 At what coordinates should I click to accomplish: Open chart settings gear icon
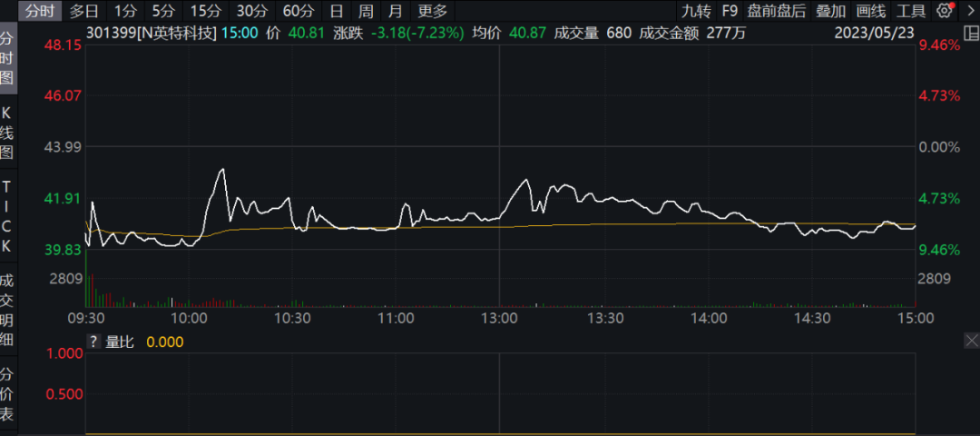(x=945, y=10)
